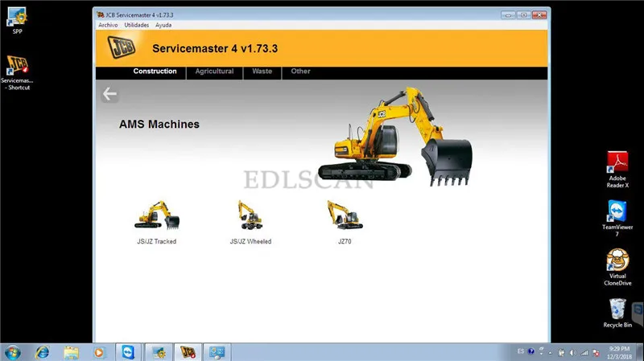Open the Windows Start menu

12,352
